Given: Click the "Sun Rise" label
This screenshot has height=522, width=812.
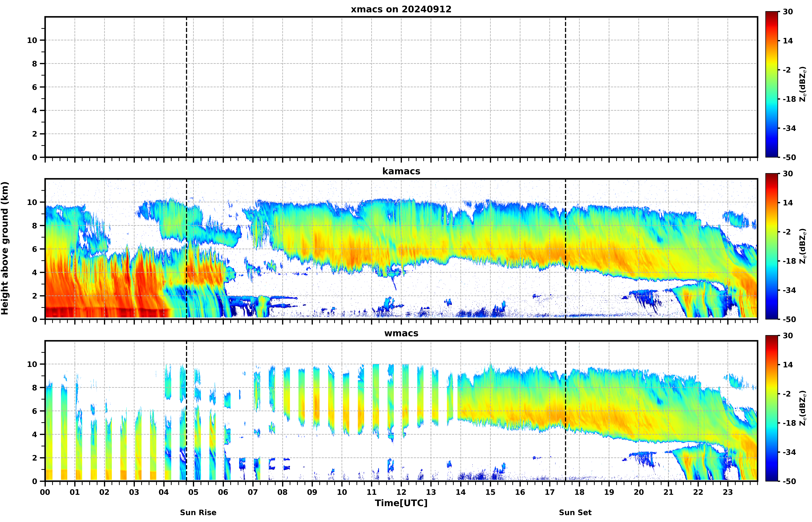Looking at the screenshot, I should pos(198,512).
